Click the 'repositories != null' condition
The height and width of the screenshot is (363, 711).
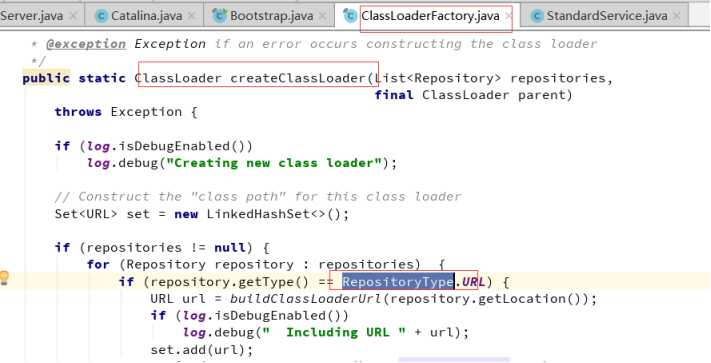pyautogui.click(x=166, y=248)
